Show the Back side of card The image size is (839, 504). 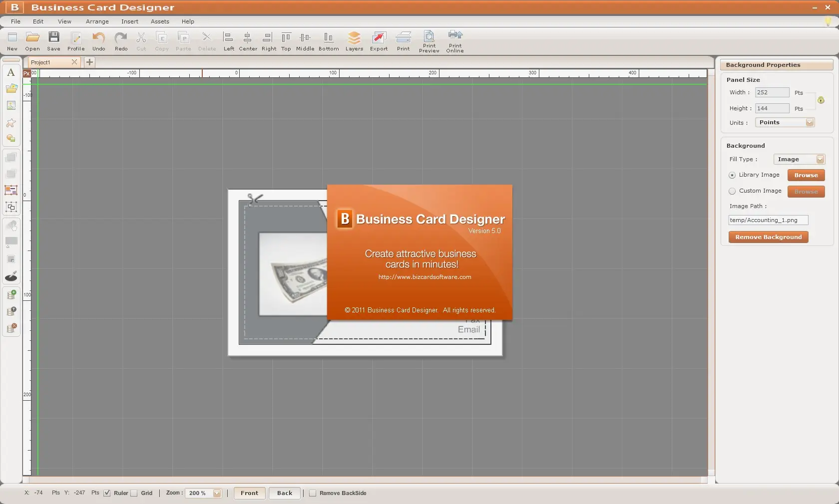point(285,493)
